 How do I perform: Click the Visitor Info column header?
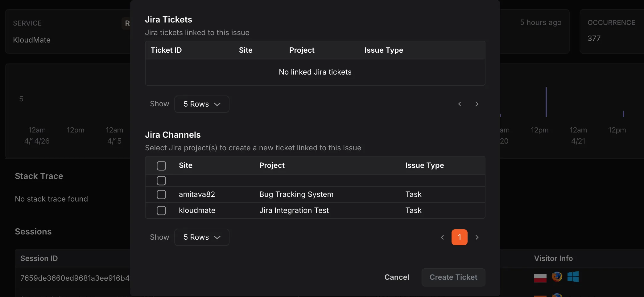tap(553, 258)
